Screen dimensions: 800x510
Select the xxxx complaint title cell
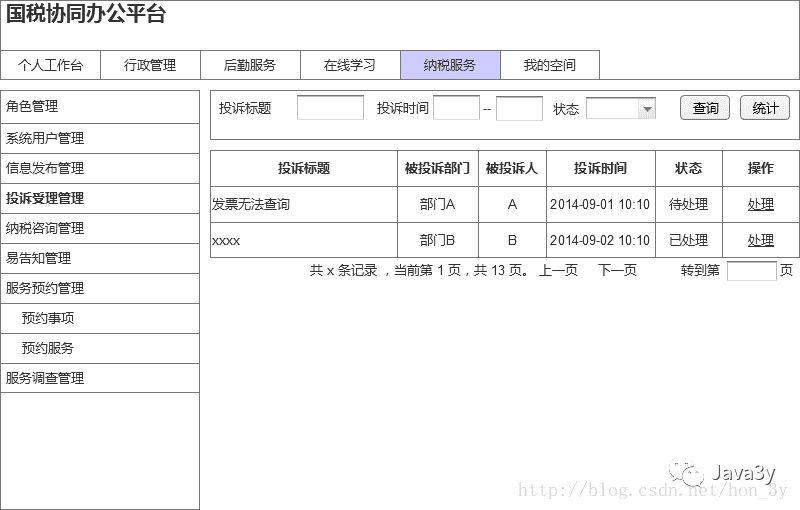coord(304,240)
